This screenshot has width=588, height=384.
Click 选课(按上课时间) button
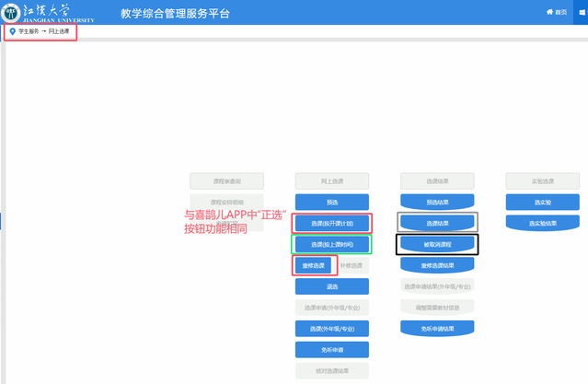pyautogui.click(x=331, y=244)
